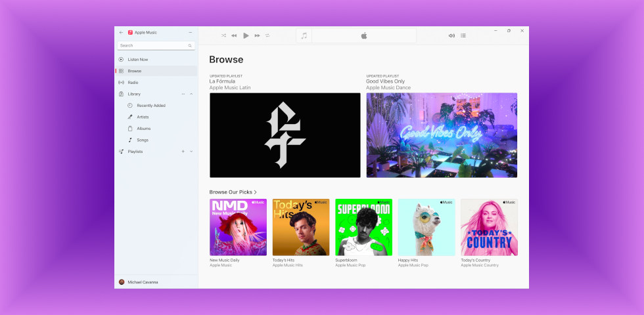Minimize the Apple Music window
This screenshot has width=644, height=315.
(495, 31)
